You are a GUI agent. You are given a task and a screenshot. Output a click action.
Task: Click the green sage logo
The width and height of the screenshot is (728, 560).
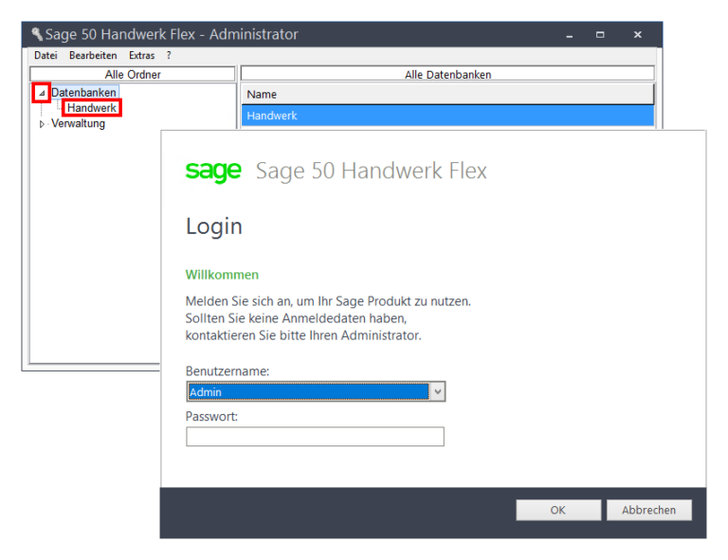[213, 171]
